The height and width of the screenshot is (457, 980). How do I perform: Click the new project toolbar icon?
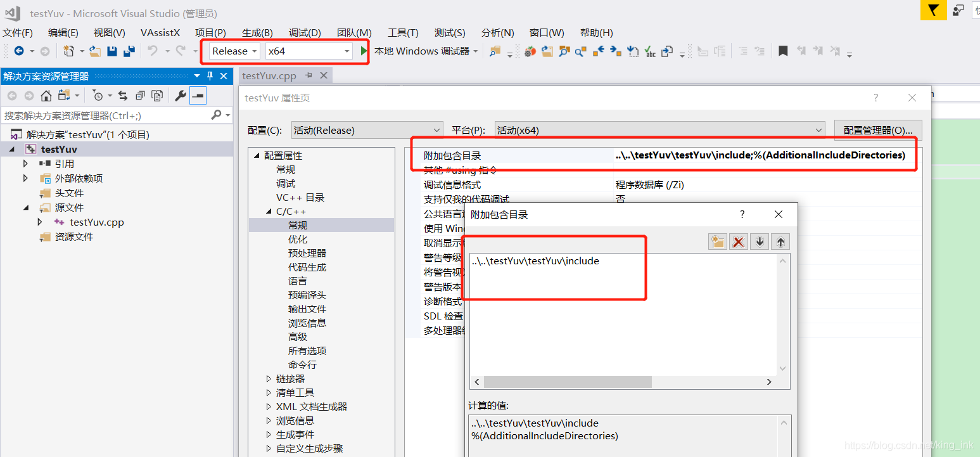pyautogui.click(x=68, y=51)
